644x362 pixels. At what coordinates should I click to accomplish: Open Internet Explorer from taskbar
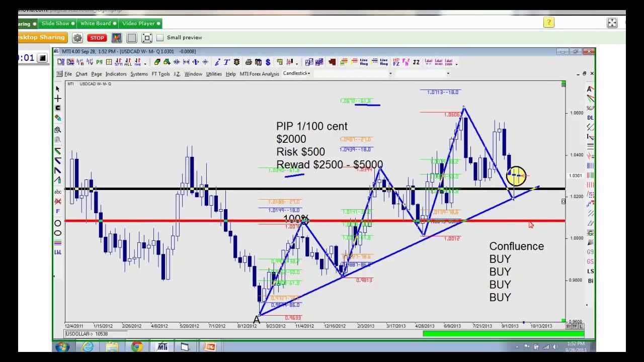88,346
